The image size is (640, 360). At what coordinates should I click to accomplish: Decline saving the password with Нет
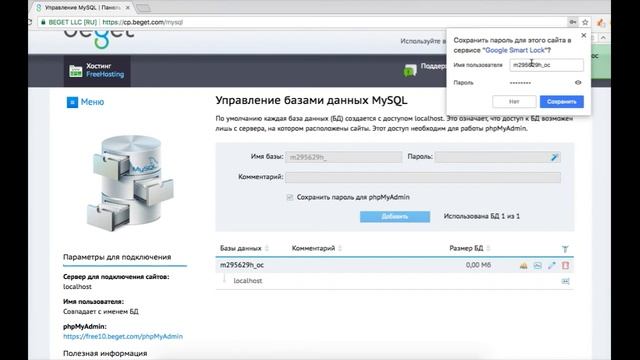click(x=514, y=102)
